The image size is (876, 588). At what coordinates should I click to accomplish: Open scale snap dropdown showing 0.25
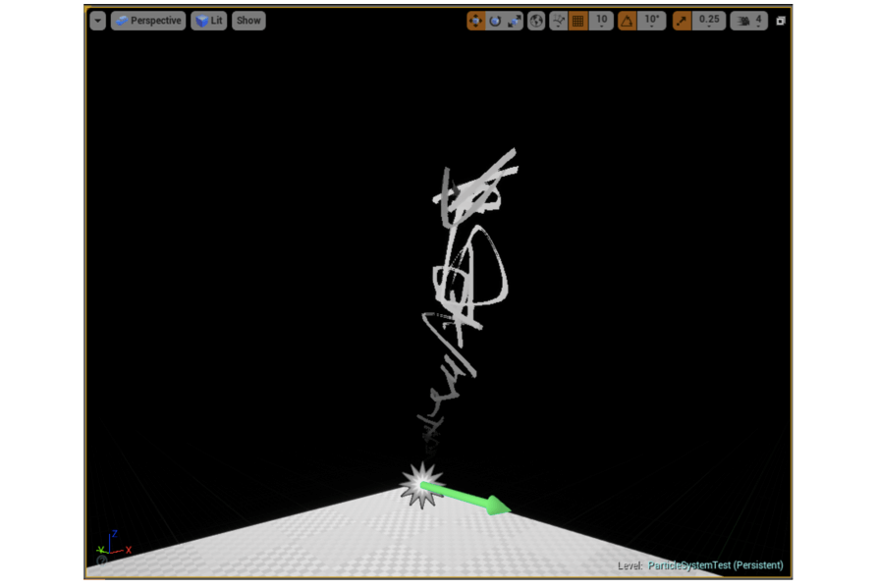pos(708,21)
